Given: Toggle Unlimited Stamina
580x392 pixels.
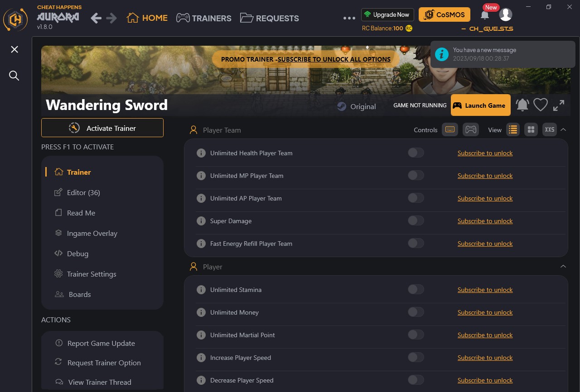Looking at the screenshot, I should [416, 289].
